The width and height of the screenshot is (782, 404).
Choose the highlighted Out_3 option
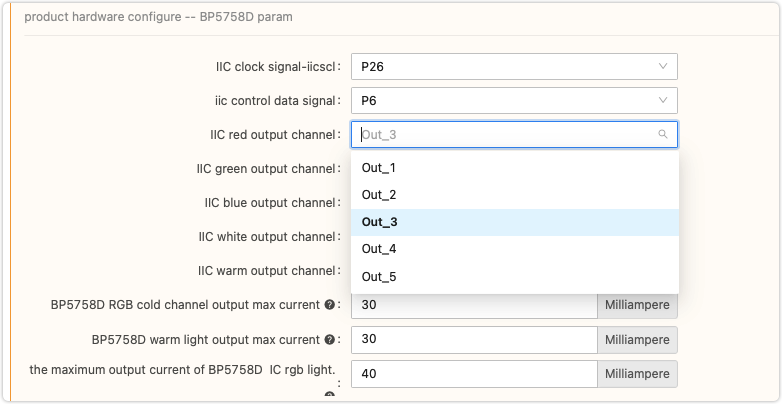pyautogui.click(x=515, y=222)
